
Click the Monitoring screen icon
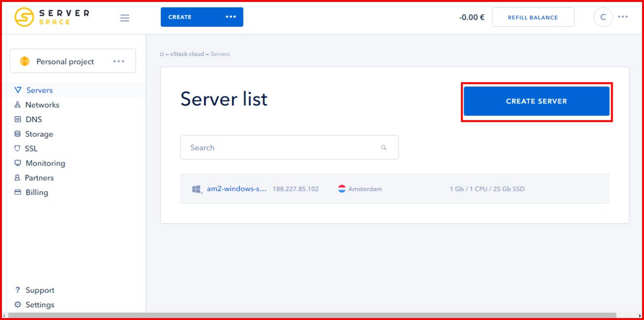click(x=18, y=163)
